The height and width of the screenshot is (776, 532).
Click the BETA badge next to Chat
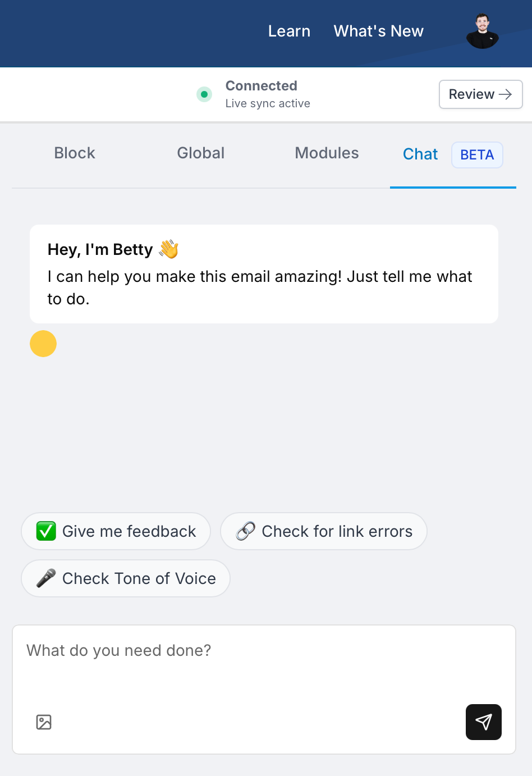(477, 155)
